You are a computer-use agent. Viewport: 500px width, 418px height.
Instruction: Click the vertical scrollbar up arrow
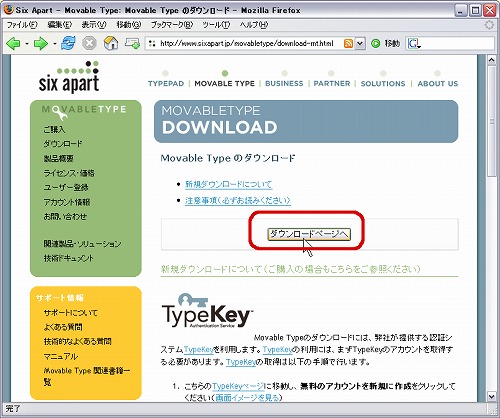tap(492, 60)
